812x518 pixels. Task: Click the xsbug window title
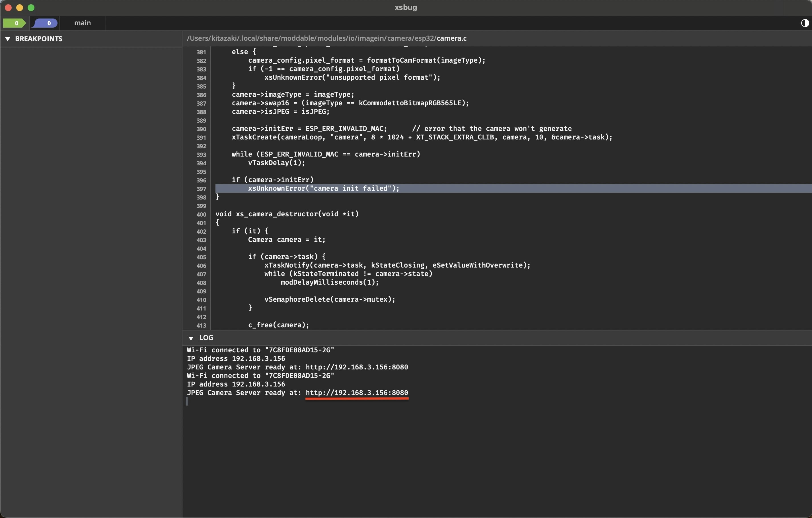tap(406, 7)
